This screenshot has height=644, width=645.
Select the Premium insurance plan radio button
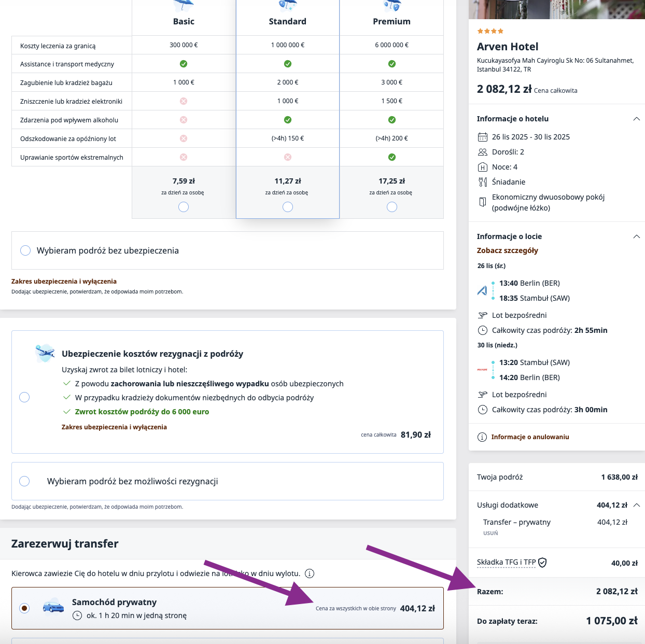(392, 207)
